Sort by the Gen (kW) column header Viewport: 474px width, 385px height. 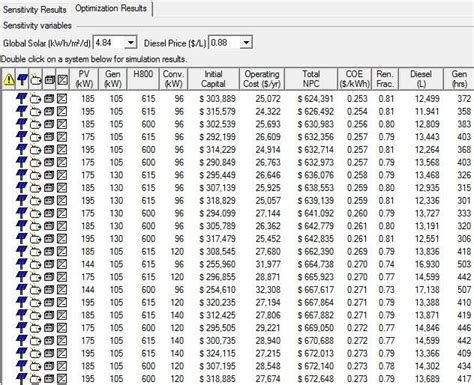click(x=113, y=79)
